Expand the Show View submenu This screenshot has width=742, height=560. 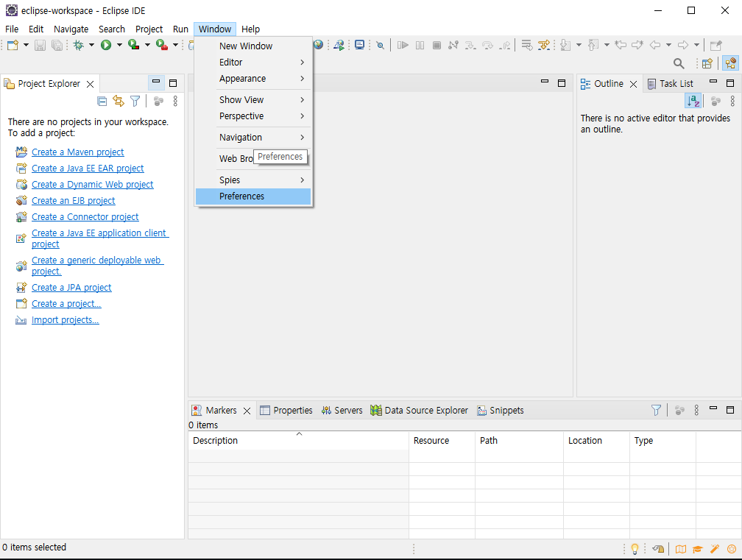pyautogui.click(x=253, y=100)
